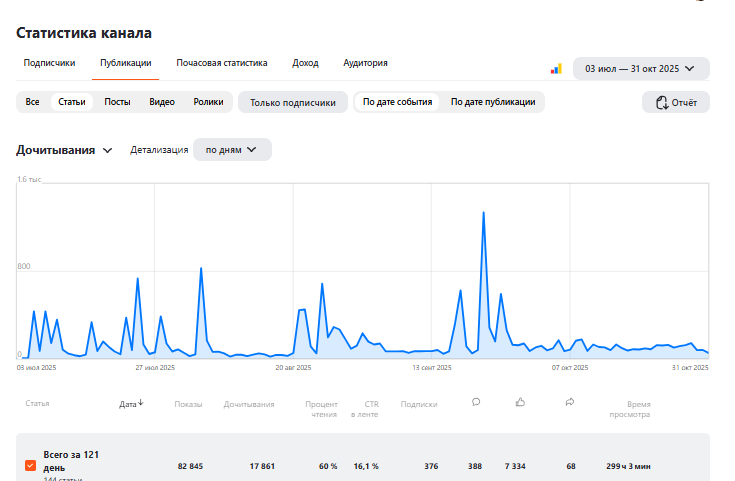Image resolution: width=735 pixels, height=481 pixels.
Task: Select 'По дате события' option
Action: click(x=397, y=102)
